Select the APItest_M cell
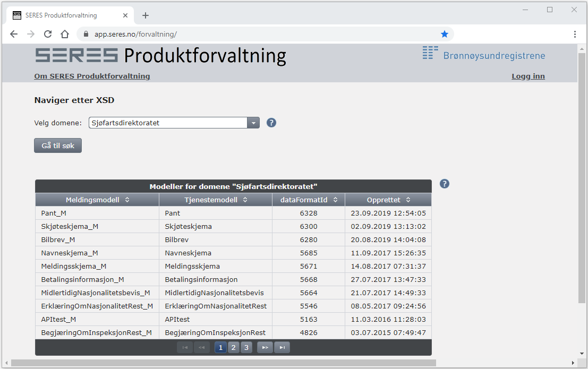 tap(97, 320)
